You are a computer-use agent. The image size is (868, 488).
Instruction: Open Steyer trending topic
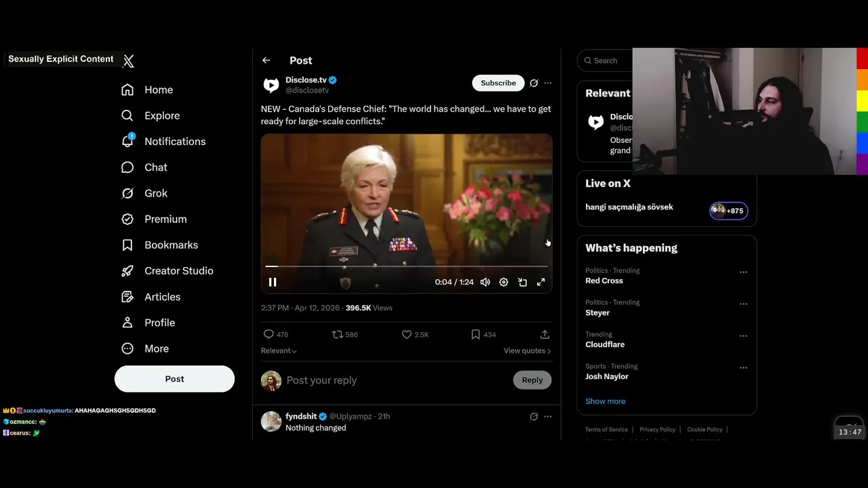[x=597, y=312]
